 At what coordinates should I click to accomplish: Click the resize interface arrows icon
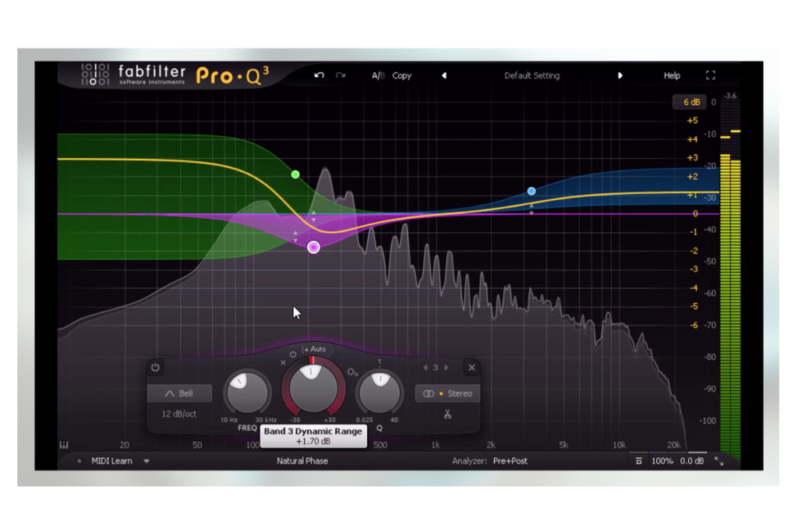coord(719,461)
